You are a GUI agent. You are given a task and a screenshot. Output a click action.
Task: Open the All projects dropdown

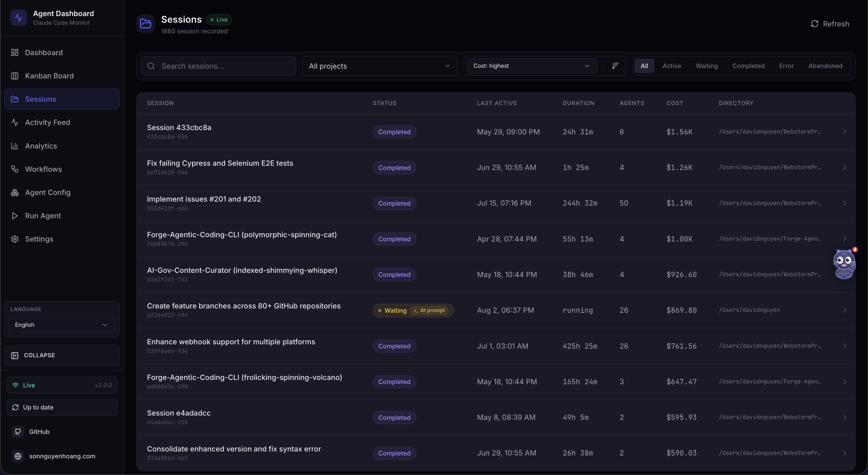[380, 66]
